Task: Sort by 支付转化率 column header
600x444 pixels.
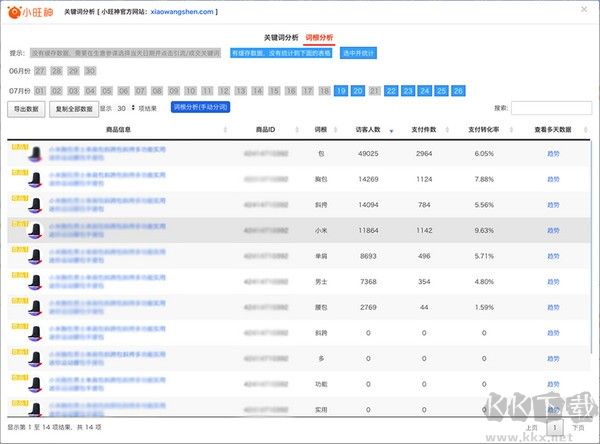Action: [484, 129]
